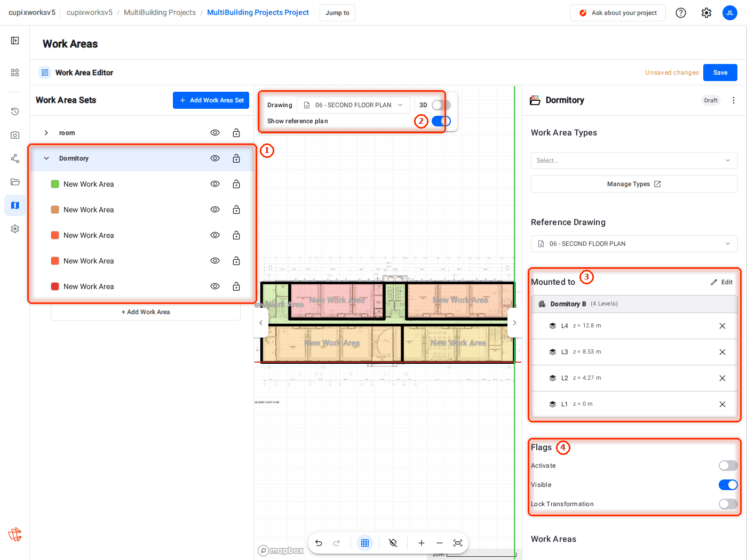Zoom in with the plus icon
Screen dimensions: 747x560
[422, 543]
